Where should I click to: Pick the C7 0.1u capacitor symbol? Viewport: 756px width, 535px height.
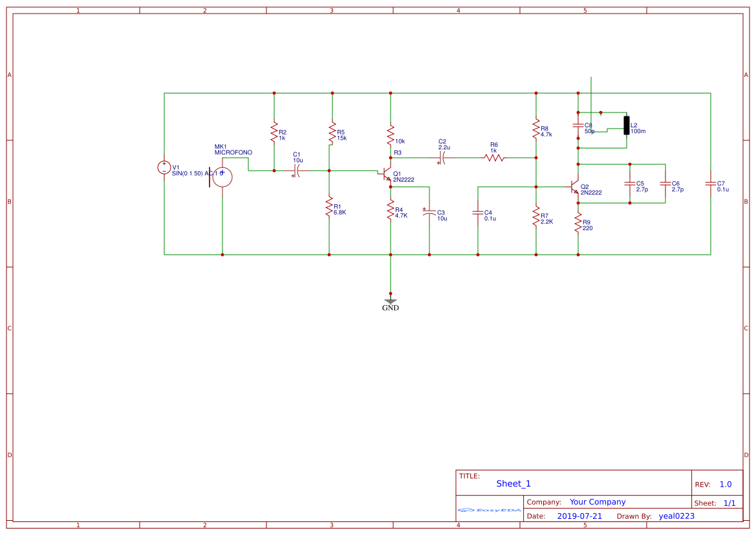(710, 184)
